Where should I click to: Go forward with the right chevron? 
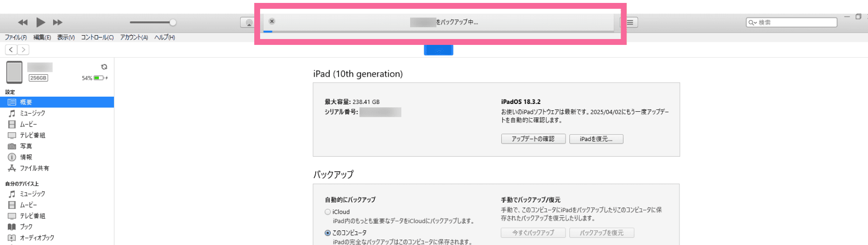click(x=23, y=50)
